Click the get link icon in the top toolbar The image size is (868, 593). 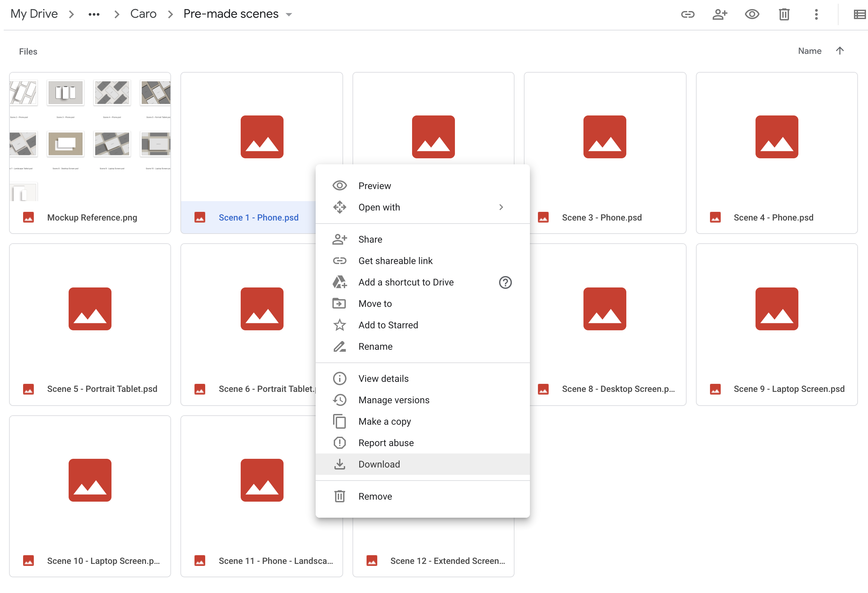point(688,14)
